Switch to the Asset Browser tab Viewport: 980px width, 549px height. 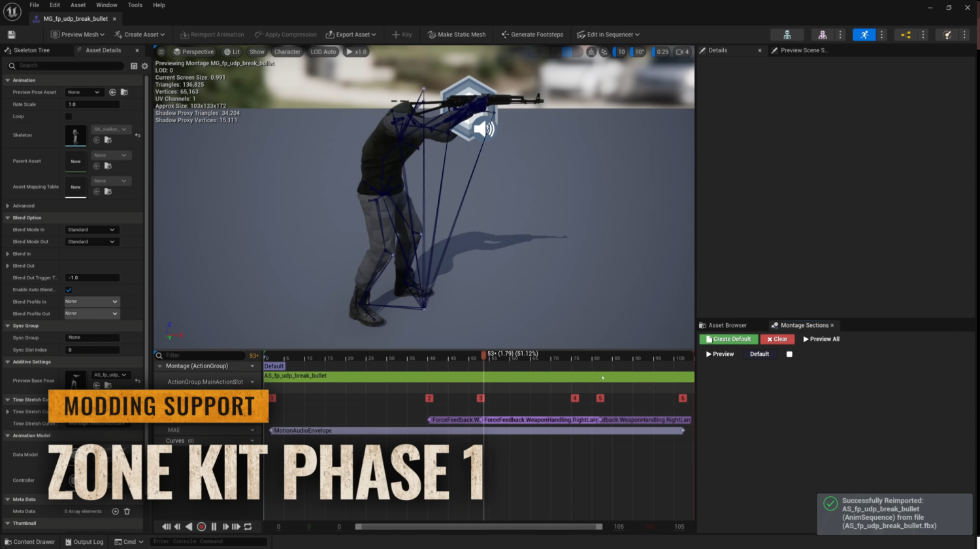(727, 325)
